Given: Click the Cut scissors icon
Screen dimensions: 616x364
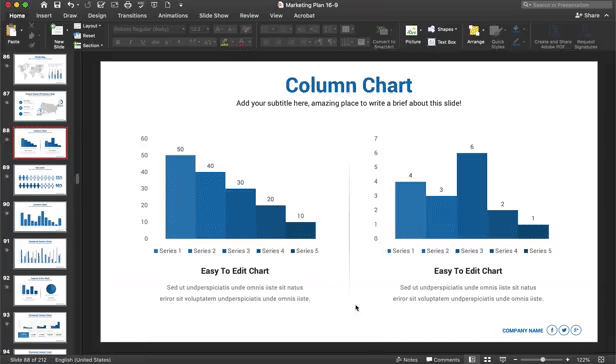Looking at the screenshot, I should coord(31,26).
